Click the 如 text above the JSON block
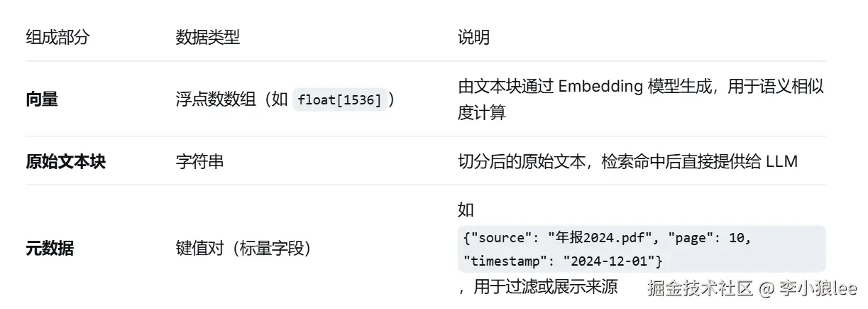The height and width of the screenshot is (309, 868). point(466,210)
